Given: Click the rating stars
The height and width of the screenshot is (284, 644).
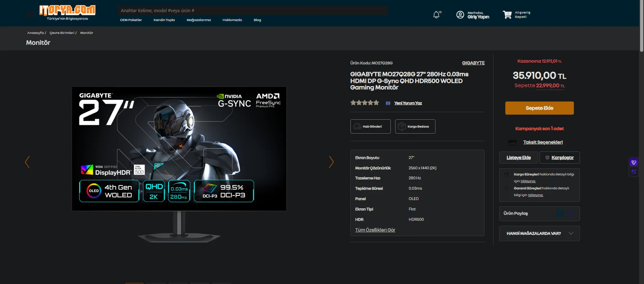Looking at the screenshot, I should click(365, 103).
